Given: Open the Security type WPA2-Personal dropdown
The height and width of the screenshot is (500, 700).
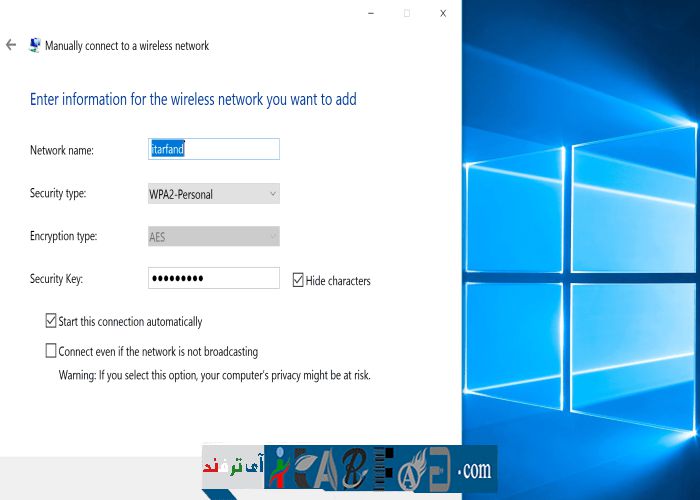Looking at the screenshot, I should pyautogui.click(x=213, y=194).
